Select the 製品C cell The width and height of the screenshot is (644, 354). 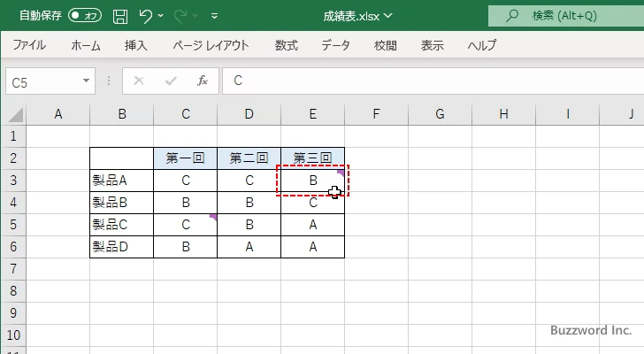[x=121, y=225]
